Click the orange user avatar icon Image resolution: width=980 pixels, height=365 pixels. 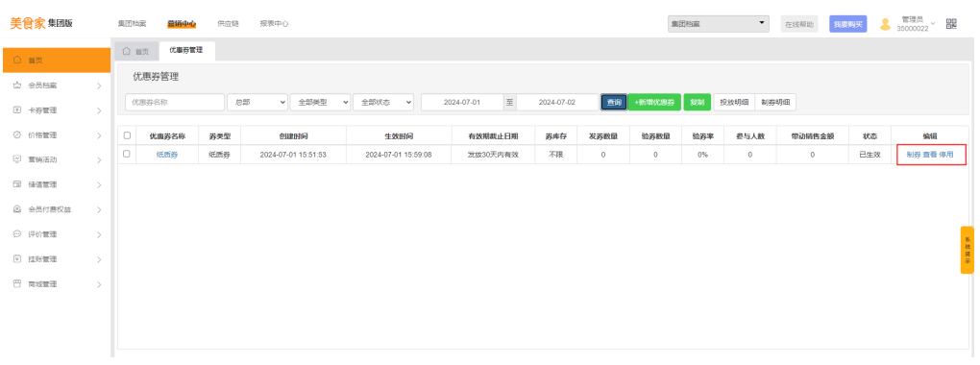point(885,24)
